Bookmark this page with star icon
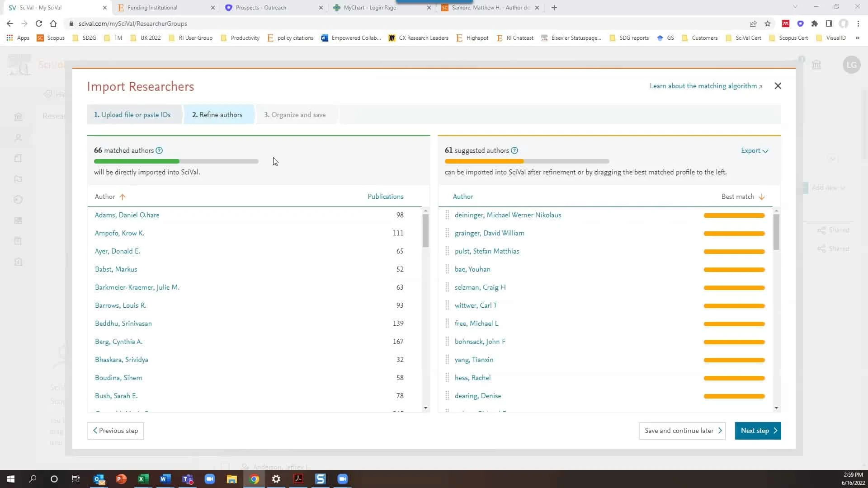 coord(767,23)
